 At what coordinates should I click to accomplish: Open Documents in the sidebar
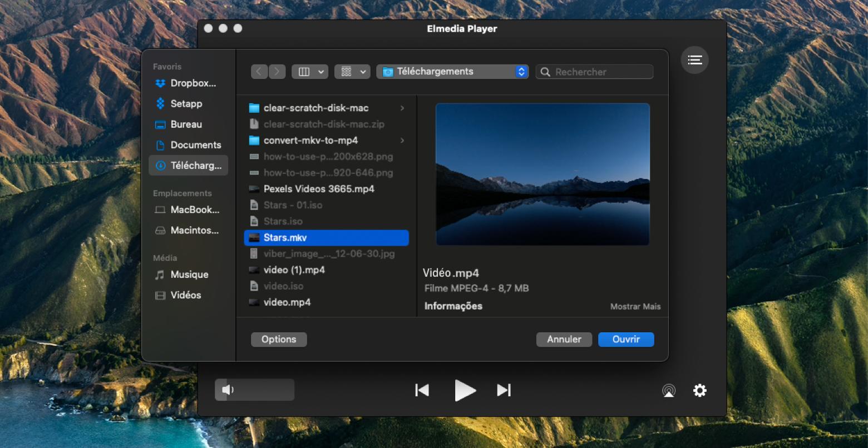pyautogui.click(x=188, y=145)
